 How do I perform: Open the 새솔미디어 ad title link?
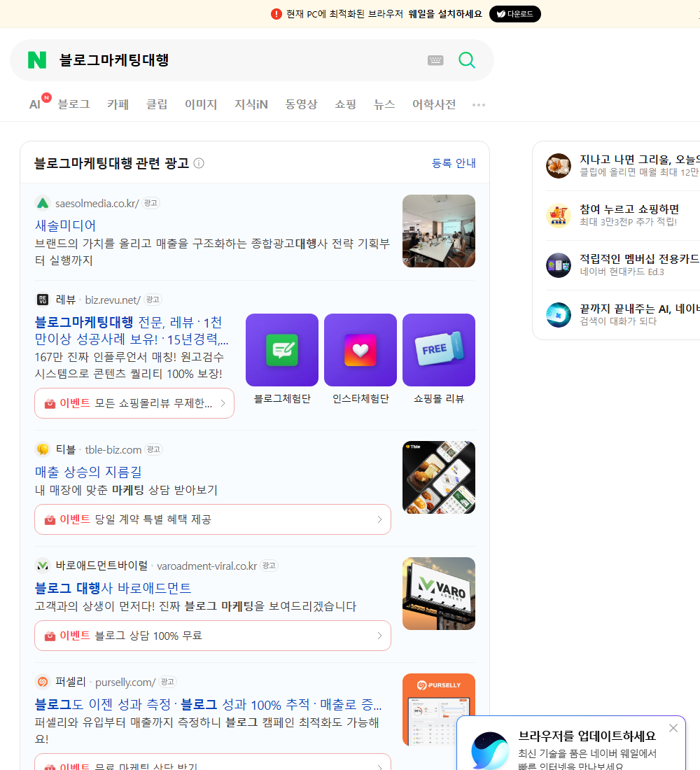coord(65,225)
